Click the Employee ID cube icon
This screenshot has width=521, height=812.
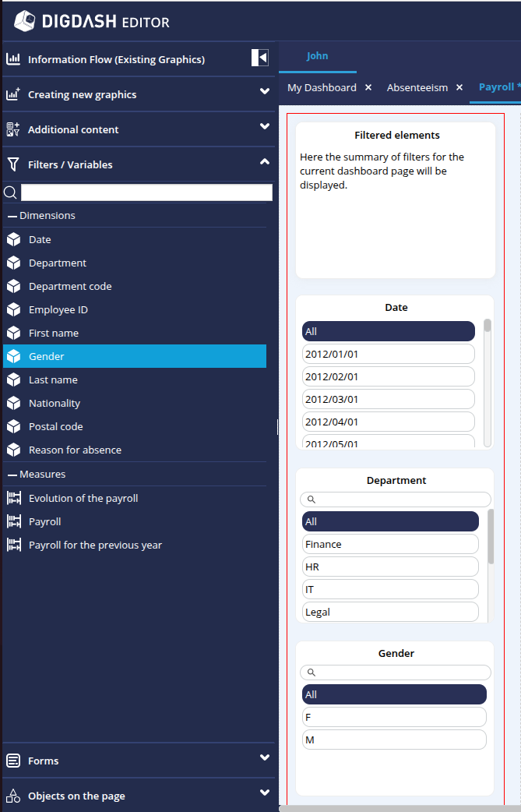click(13, 310)
